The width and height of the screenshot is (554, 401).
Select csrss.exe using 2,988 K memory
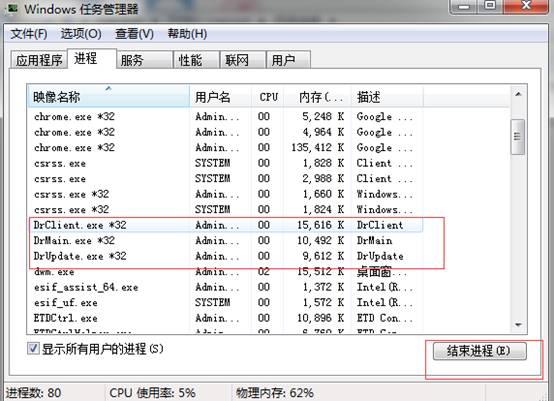[226, 178]
